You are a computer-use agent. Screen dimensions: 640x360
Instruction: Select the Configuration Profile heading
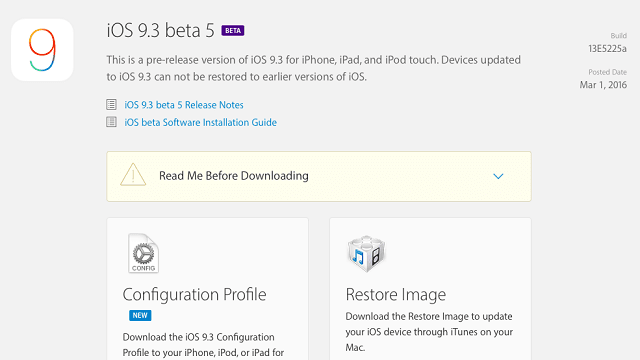click(194, 295)
